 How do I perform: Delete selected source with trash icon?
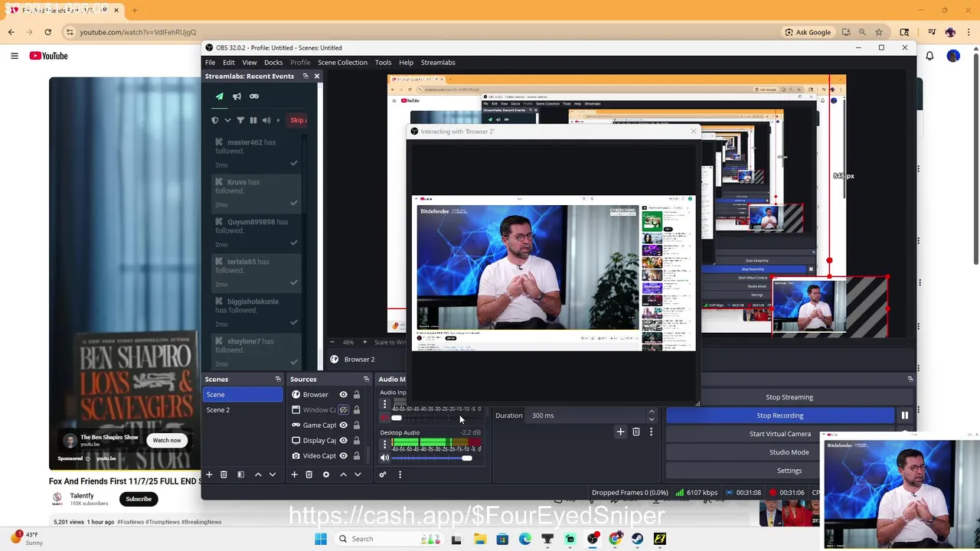[x=309, y=474]
